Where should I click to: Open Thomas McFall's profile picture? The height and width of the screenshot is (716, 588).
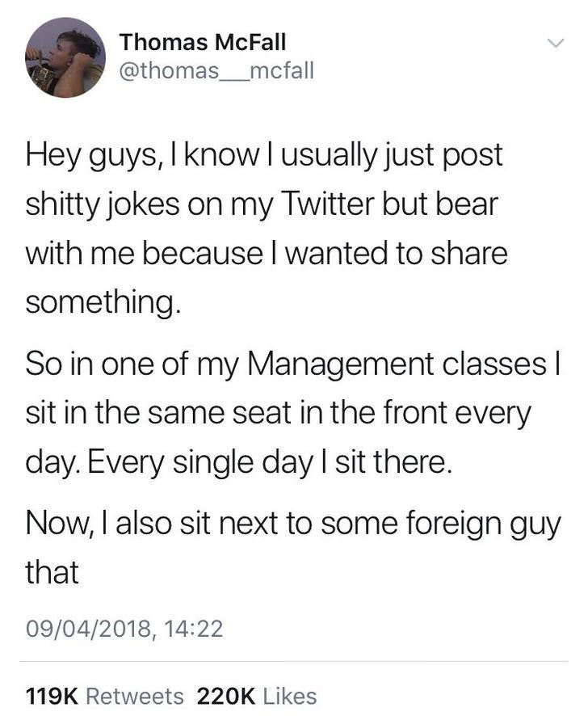click(x=66, y=58)
